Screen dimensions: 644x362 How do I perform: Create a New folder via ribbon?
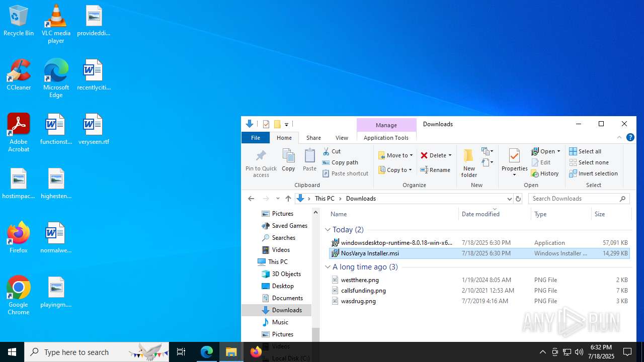[x=469, y=163]
